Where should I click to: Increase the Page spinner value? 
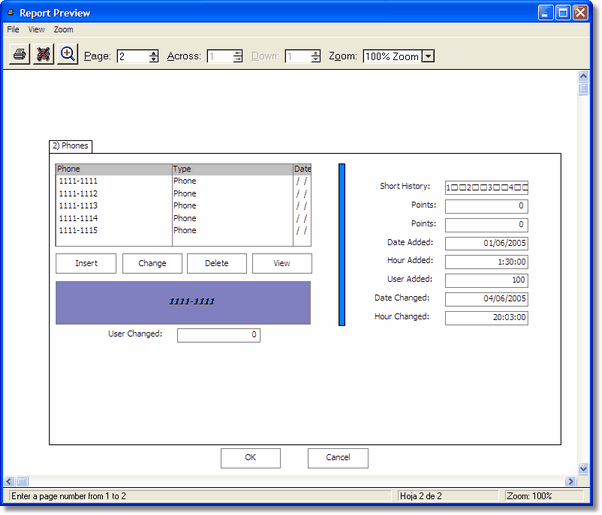pos(154,53)
